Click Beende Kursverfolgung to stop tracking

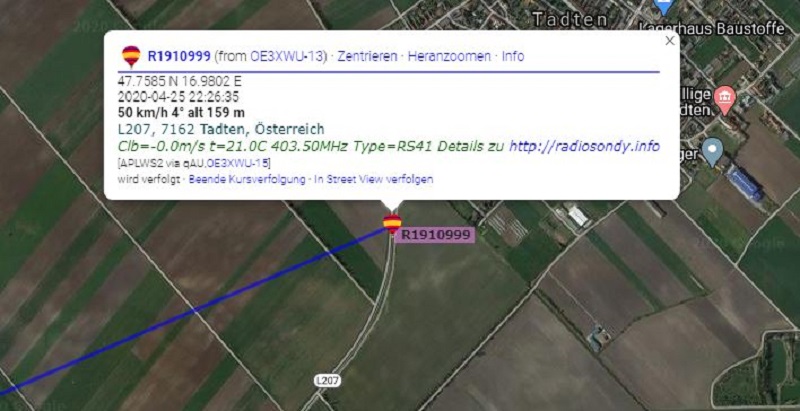click(247, 179)
